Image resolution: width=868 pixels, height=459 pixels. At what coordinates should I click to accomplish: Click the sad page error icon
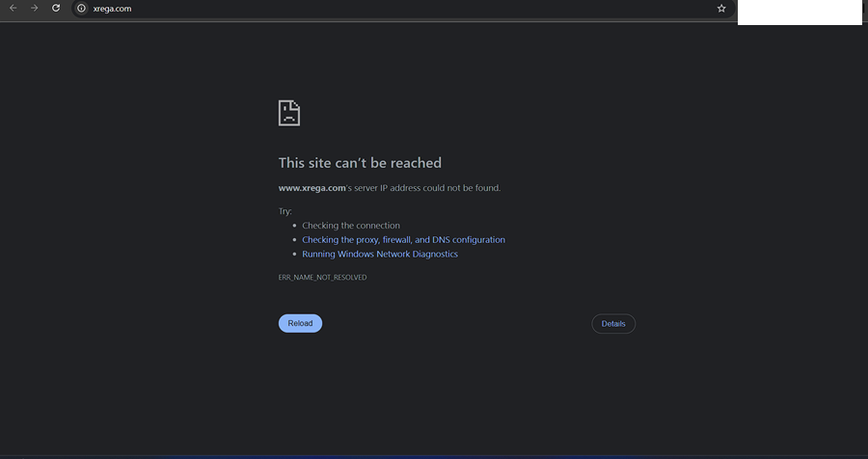coord(289,113)
